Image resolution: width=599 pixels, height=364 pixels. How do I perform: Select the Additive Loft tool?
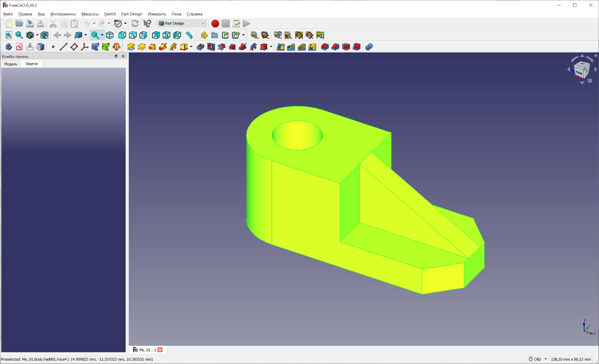[x=152, y=47]
